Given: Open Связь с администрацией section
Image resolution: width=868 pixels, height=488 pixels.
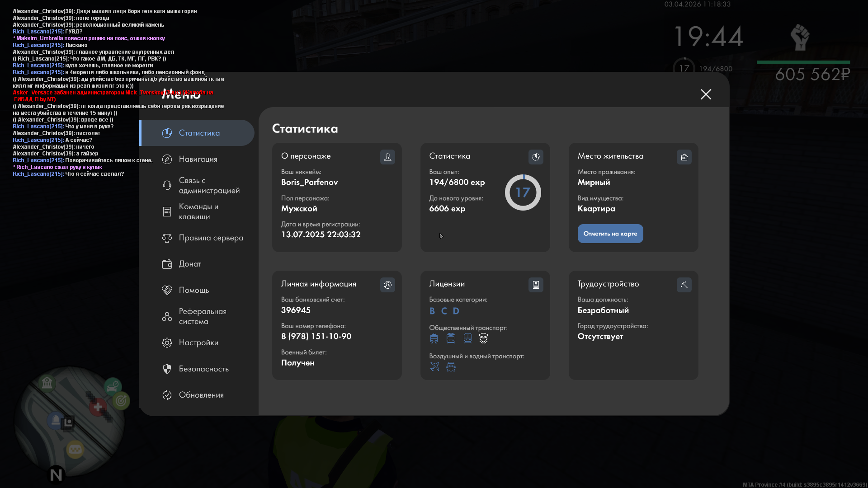Looking at the screenshot, I should tap(209, 185).
